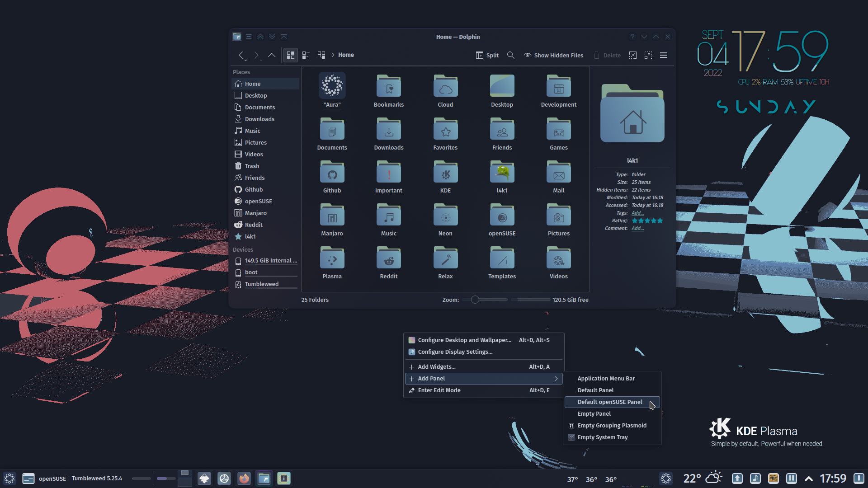This screenshot has width=868, height=488.
Task: Open the back-history dropdown arrow
Action: coord(246,59)
